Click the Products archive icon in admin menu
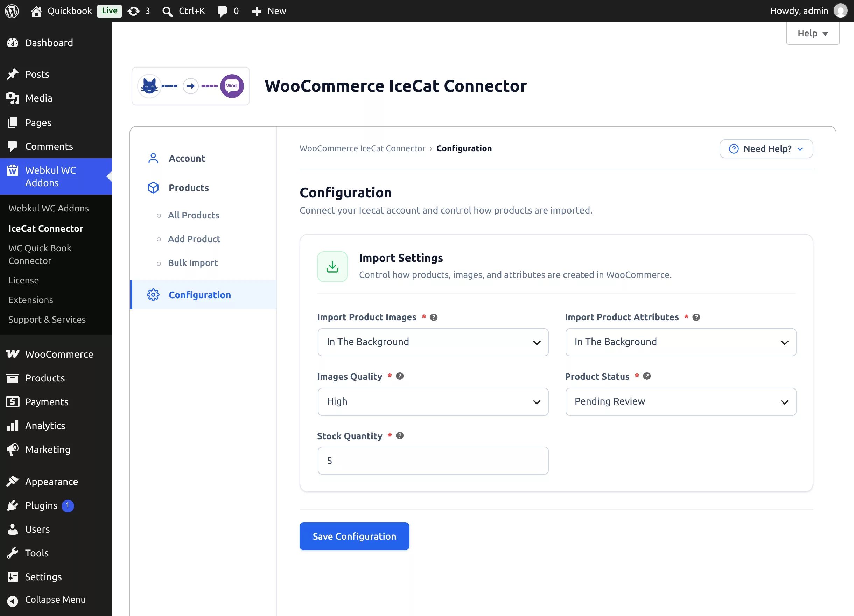The image size is (854, 616). point(13,378)
